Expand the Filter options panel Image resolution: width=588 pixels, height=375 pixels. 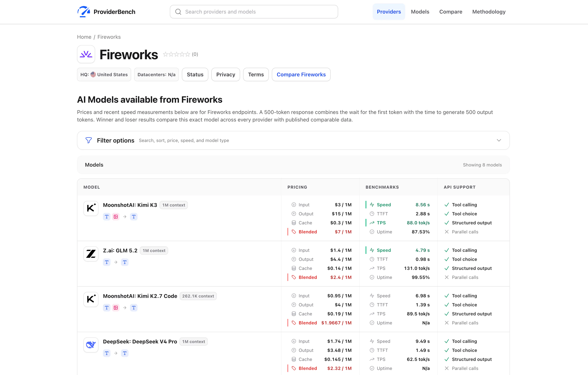tap(293, 140)
